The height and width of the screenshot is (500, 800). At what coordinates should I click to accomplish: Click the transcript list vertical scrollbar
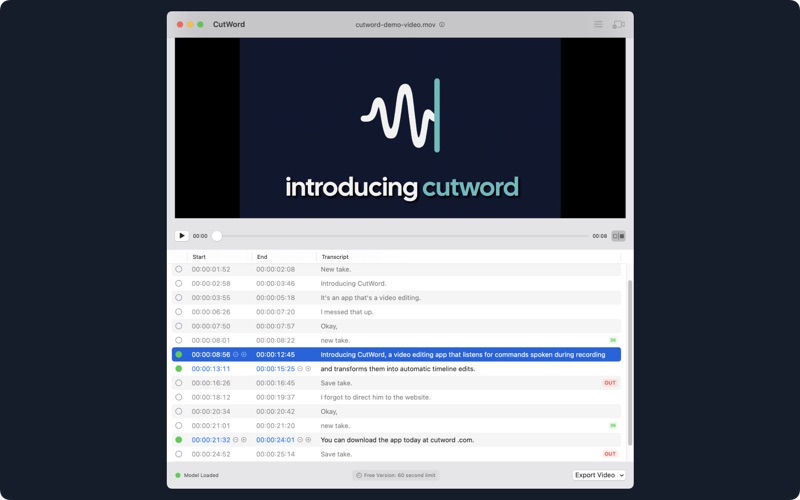(630, 362)
